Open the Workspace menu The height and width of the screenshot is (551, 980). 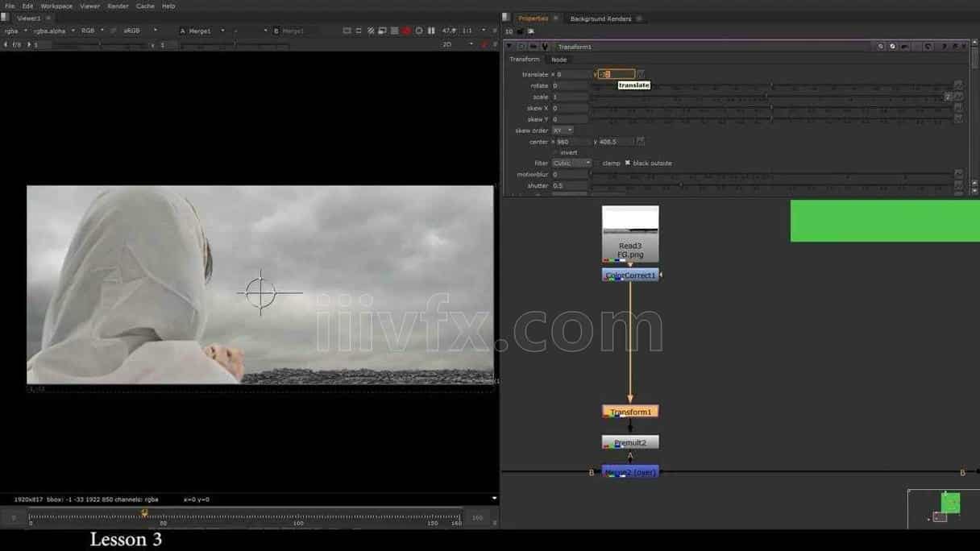click(56, 6)
